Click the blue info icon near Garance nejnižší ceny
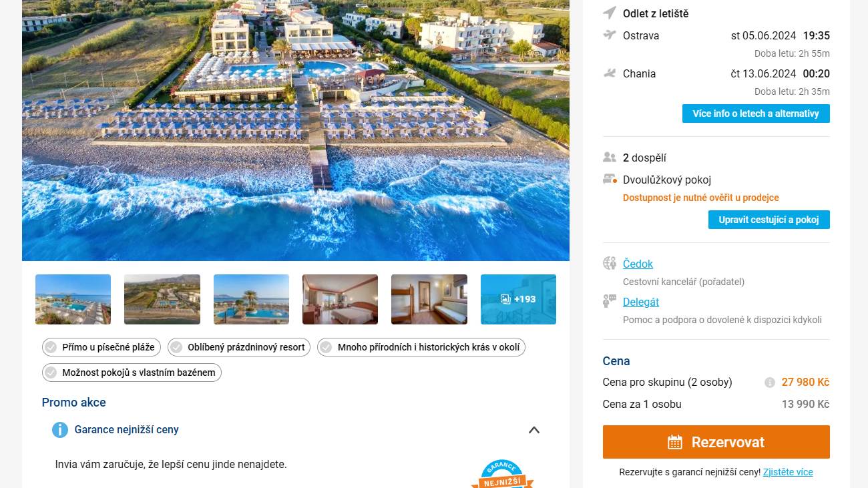The width and height of the screenshot is (868, 488). coord(60,430)
